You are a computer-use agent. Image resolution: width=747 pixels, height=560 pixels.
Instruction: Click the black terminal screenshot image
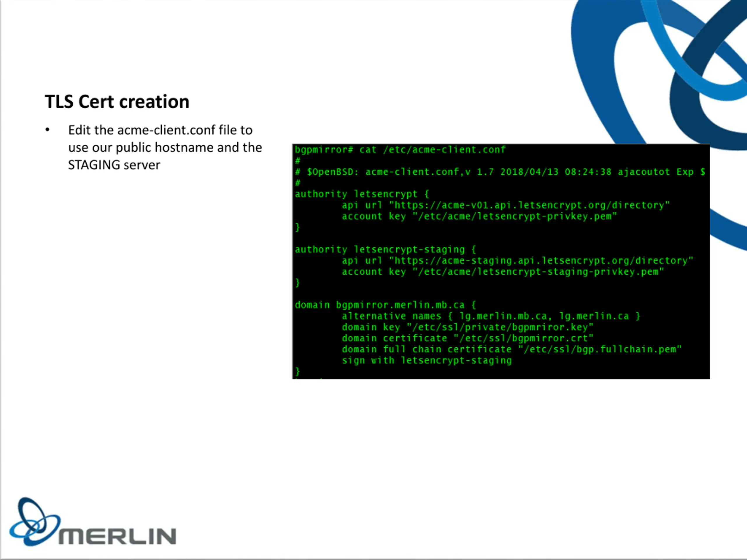(501, 261)
